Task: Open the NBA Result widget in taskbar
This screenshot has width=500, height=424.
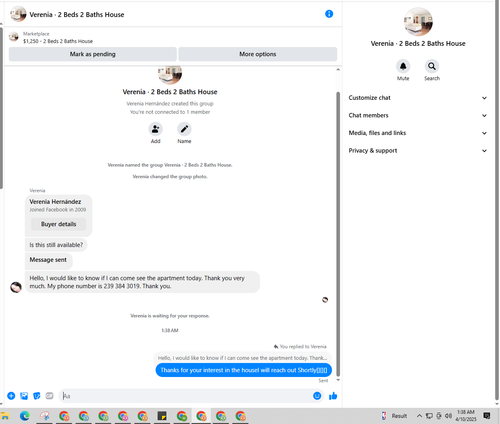Action: (x=395, y=416)
